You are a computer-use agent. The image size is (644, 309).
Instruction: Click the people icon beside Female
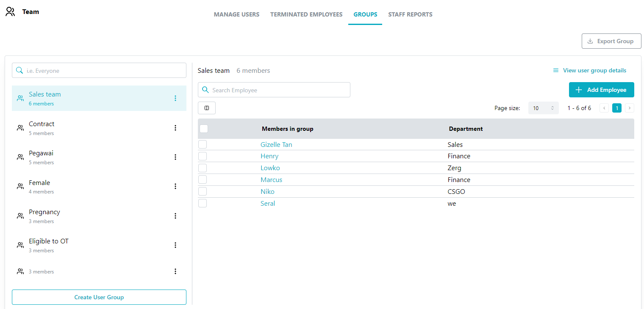tap(20, 186)
